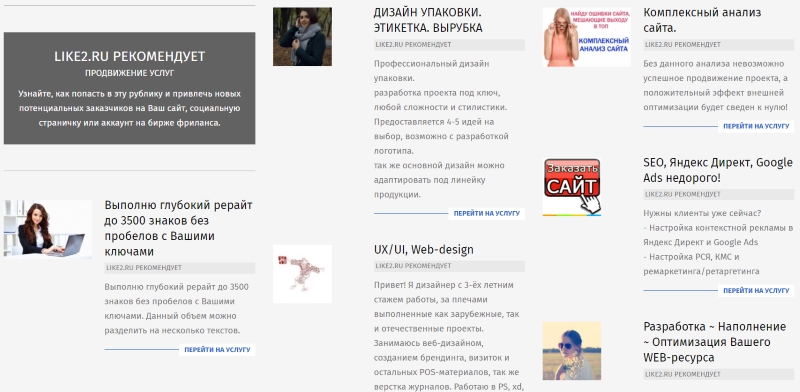Click the woman-with-laptop rewrite thumbnail
800x392 pixels.
click(48, 229)
